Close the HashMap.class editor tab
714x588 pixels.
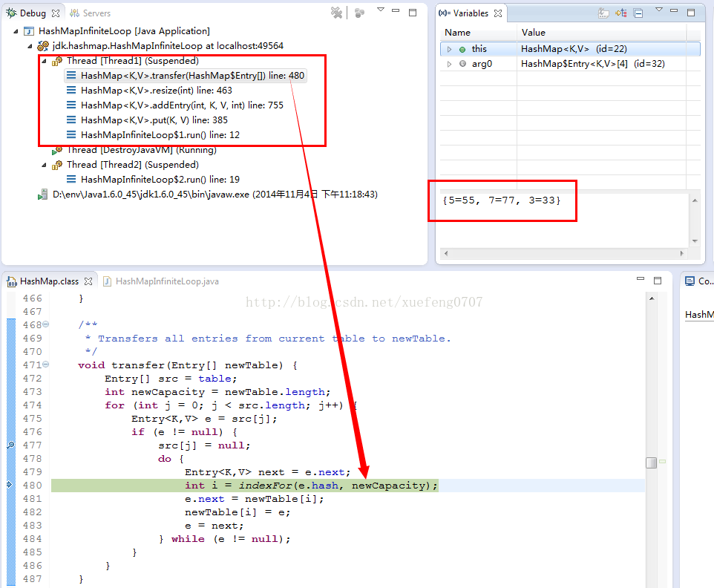88,281
